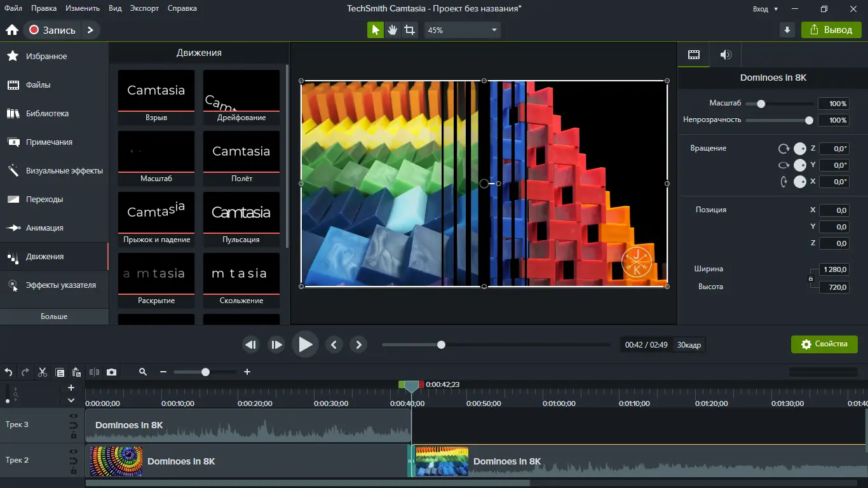Take a snapshot with the camera icon
This screenshot has height=488, width=868.
pyautogui.click(x=112, y=372)
